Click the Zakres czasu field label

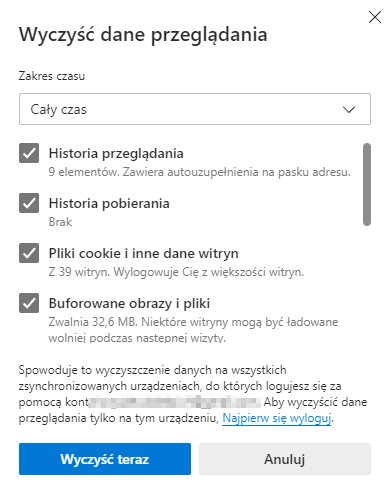[52, 76]
